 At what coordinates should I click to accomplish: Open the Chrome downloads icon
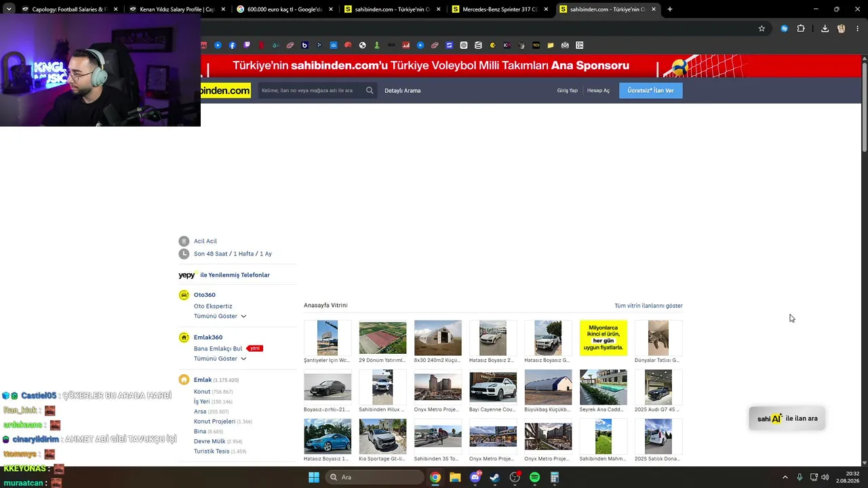pyautogui.click(x=825, y=28)
